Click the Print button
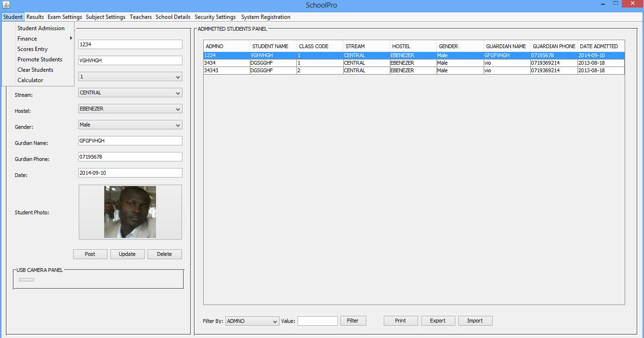The height and width of the screenshot is (338, 644). 401,321
